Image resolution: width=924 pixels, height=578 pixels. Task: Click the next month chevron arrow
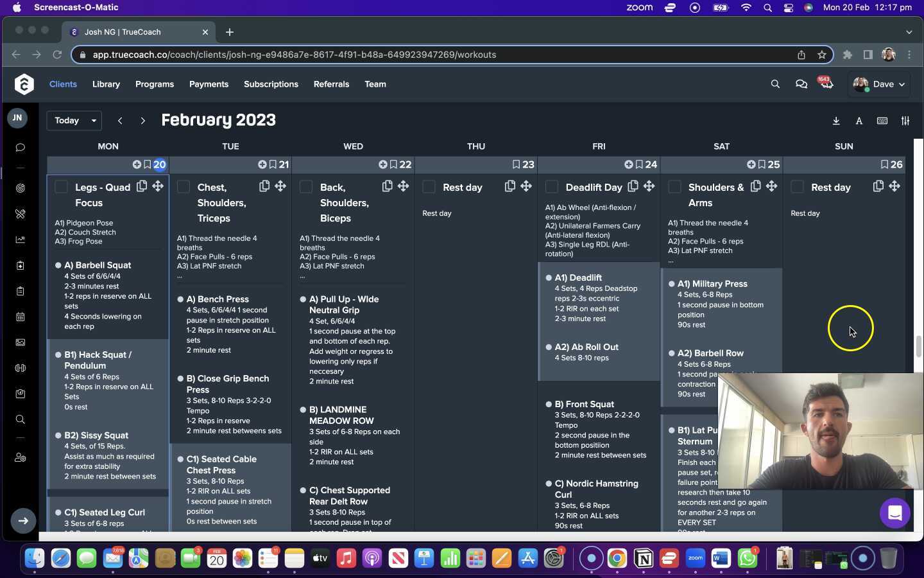click(x=143, y=121)
